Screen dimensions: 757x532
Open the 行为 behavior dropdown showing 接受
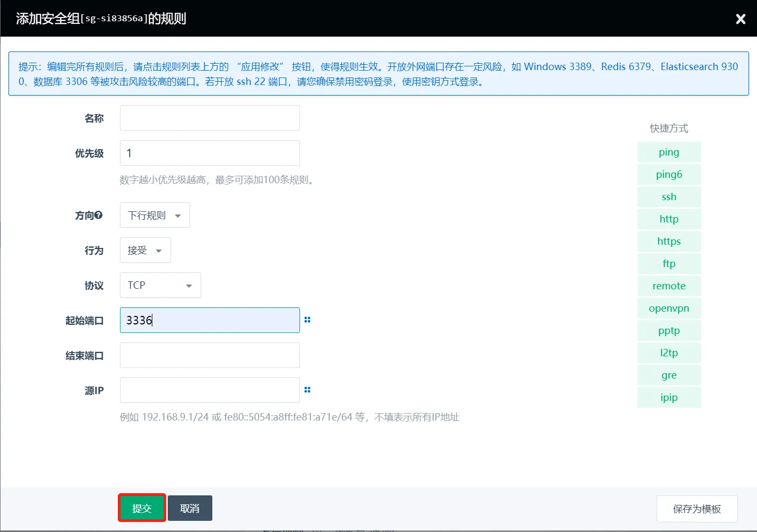click(x=145, y=250)
